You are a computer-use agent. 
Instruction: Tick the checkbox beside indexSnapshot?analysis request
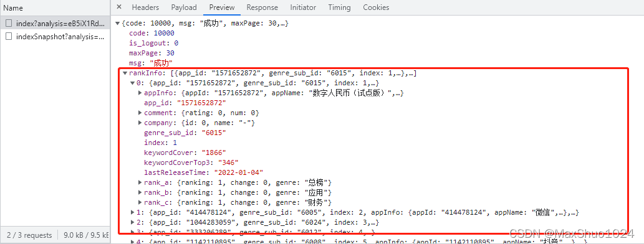coord(9,37)
